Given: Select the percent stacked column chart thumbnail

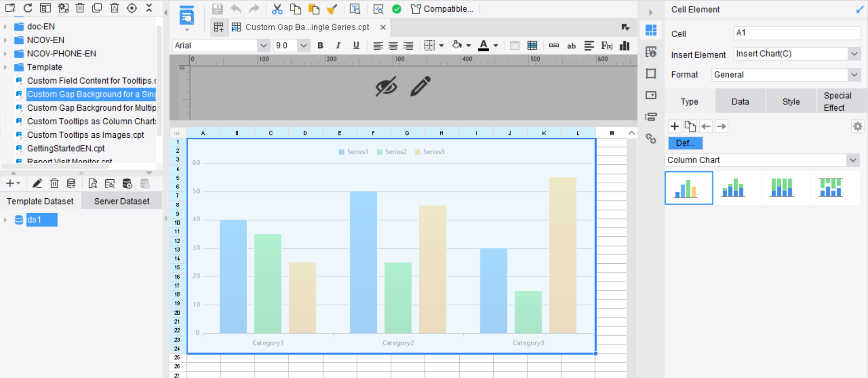Looking at the screenshot, I should pos(782,188).
